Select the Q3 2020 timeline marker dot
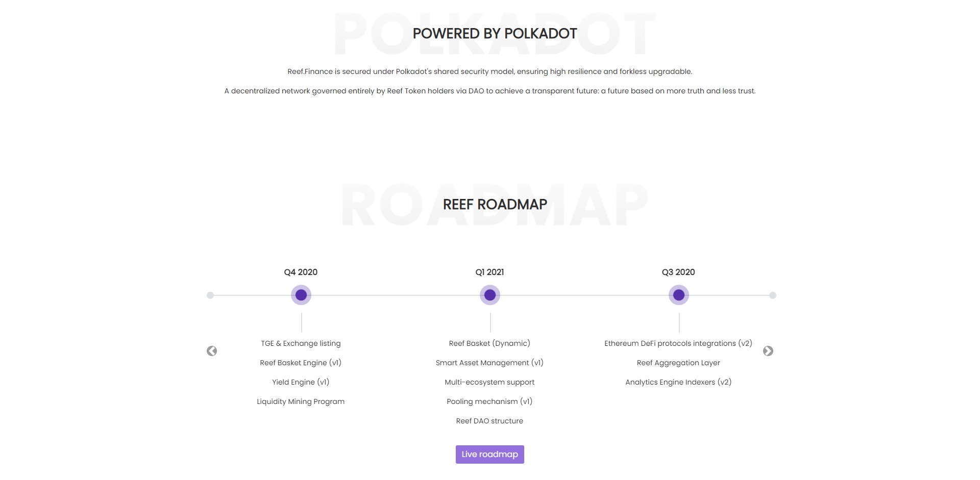This screenshot has height=480, width=980. click(x=679, y=295)
